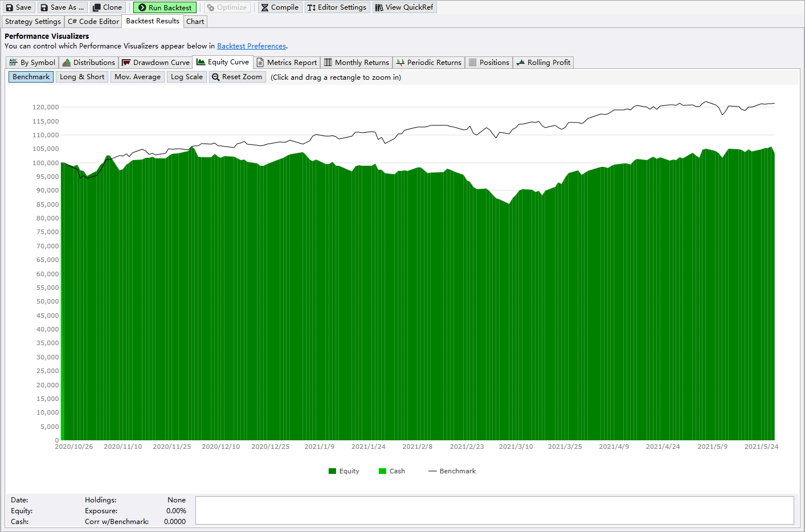Open the Save As option
Viewport: 805px width, 532px height.
[62, 7]
